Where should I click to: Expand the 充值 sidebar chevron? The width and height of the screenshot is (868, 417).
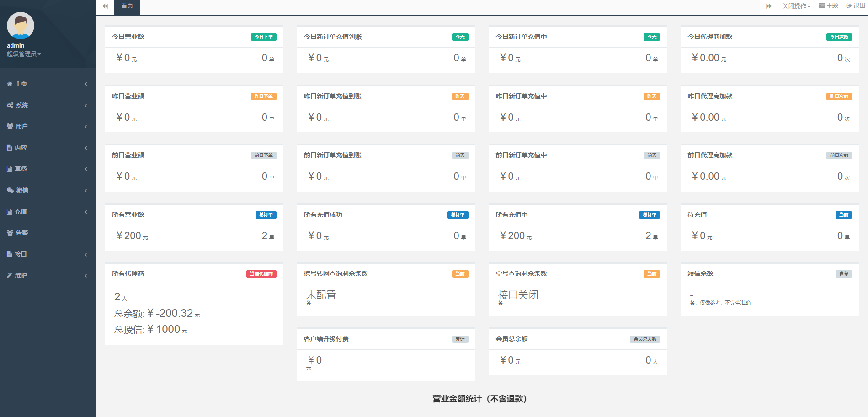86,212
